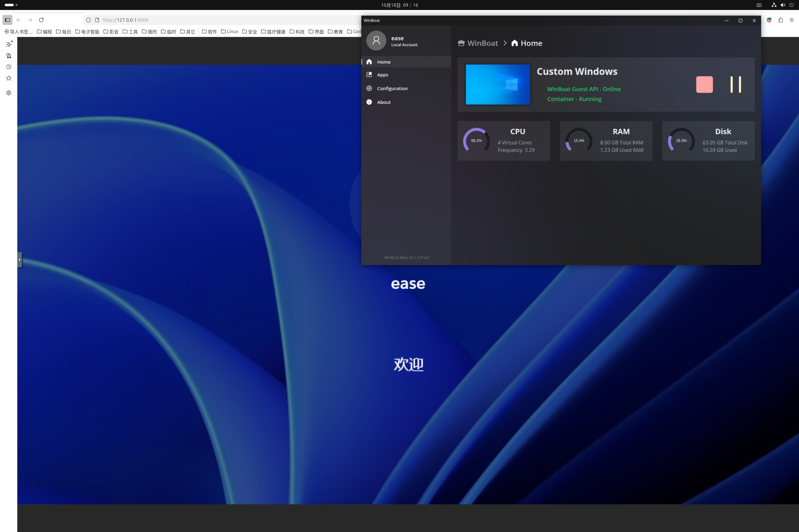Click the address bar URL field
The height and width of the screenshot is (532, 799).
tap(217, 20)
